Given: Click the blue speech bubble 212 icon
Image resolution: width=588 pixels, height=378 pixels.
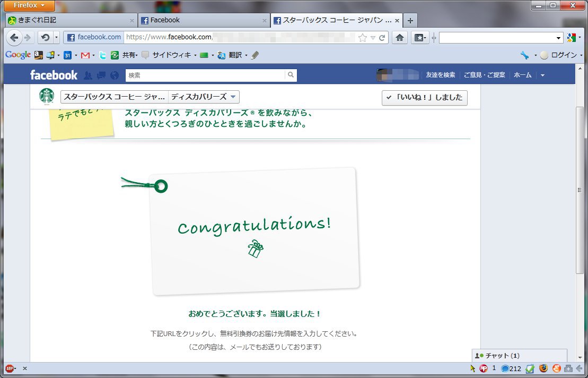Looking at the screenshot, I should pyautogui.click(x=511, y=368).
